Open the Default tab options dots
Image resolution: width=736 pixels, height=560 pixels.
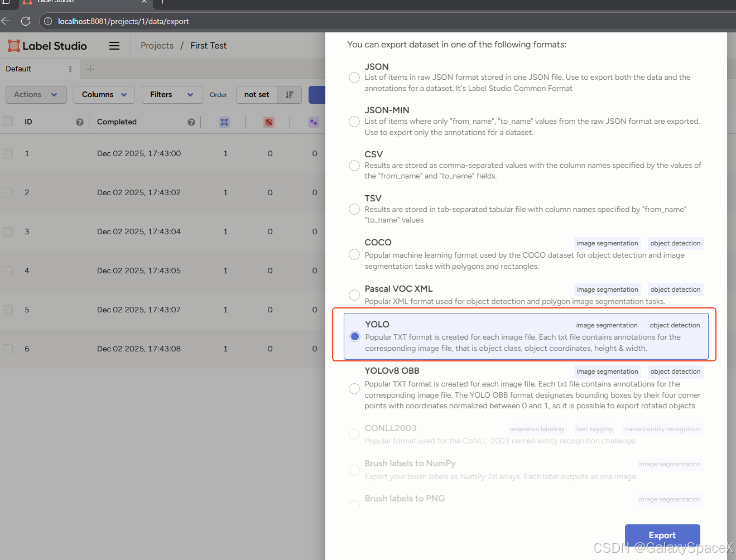point(70,69)
